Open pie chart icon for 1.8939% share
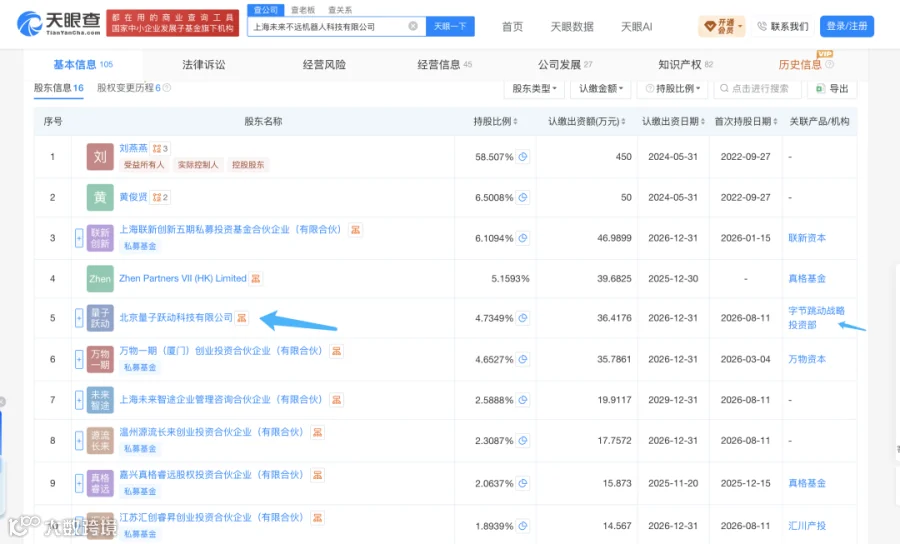The width and height of the screenshot is (900, 544). (523, 526)
